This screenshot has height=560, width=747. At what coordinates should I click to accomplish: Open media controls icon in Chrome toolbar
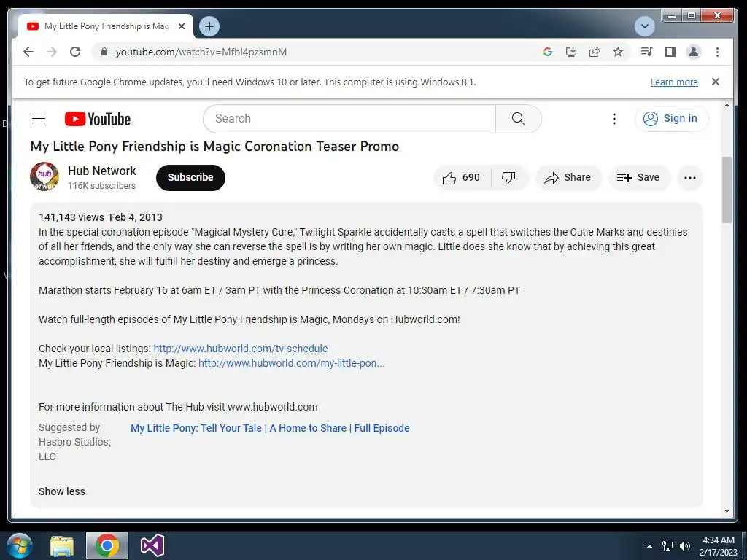click(646, 52)
